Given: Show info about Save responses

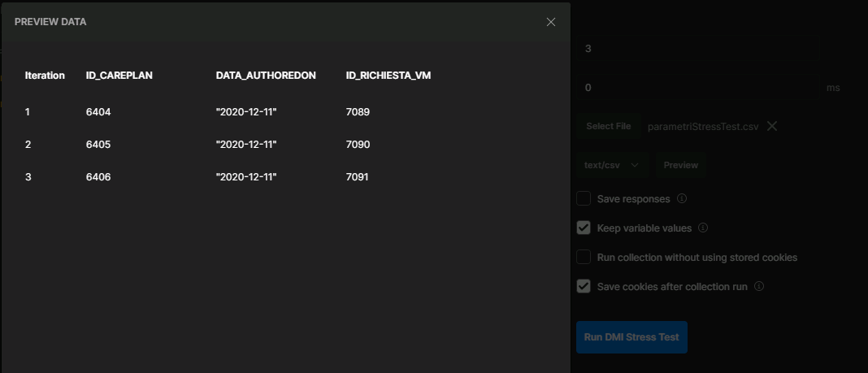Looking at the screenshot, I should [682, 198].
